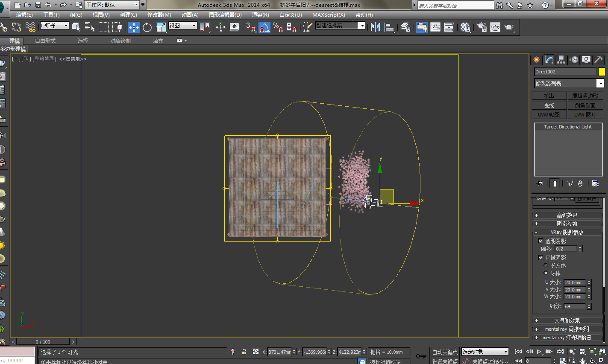The height and width of the screenshot is (364, 608).
Task: Select the Move tool in main toolbar
Action: click(134, 27)
